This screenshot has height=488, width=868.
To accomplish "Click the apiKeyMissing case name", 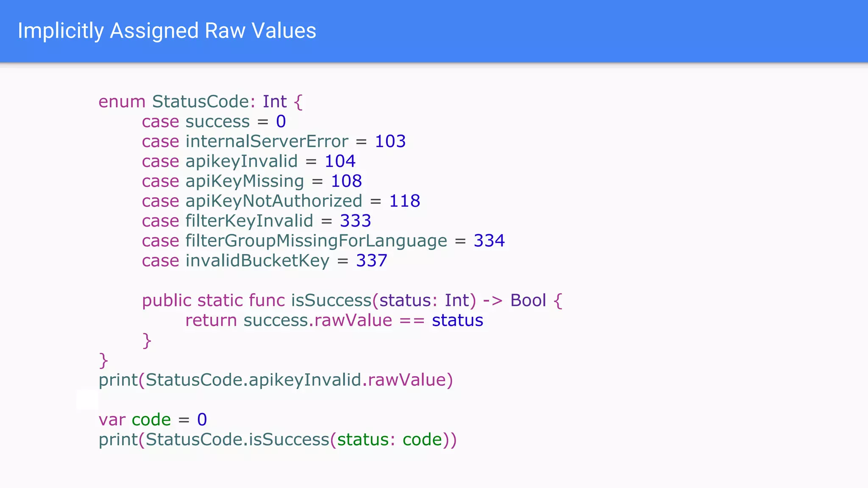I will click(245, 181).
